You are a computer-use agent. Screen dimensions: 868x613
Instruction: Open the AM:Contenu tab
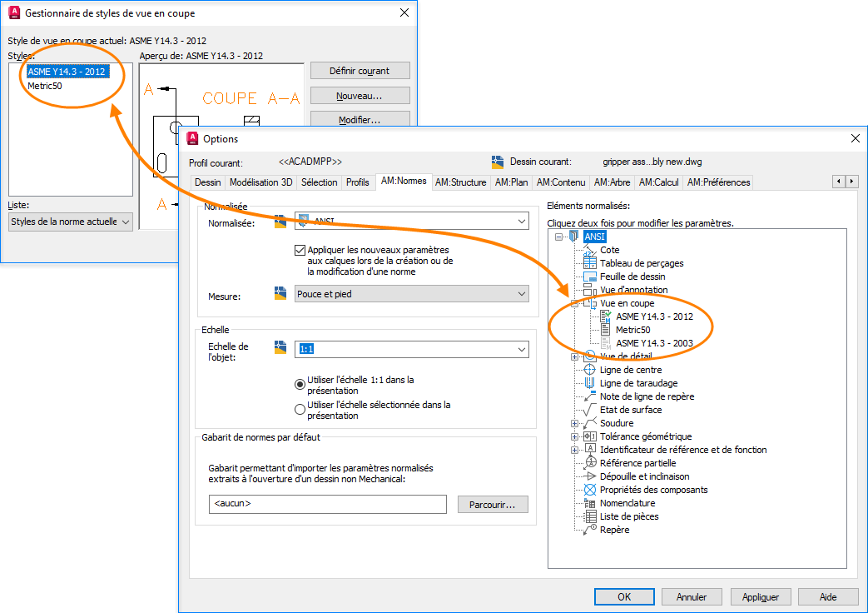[x=561, y=182]
